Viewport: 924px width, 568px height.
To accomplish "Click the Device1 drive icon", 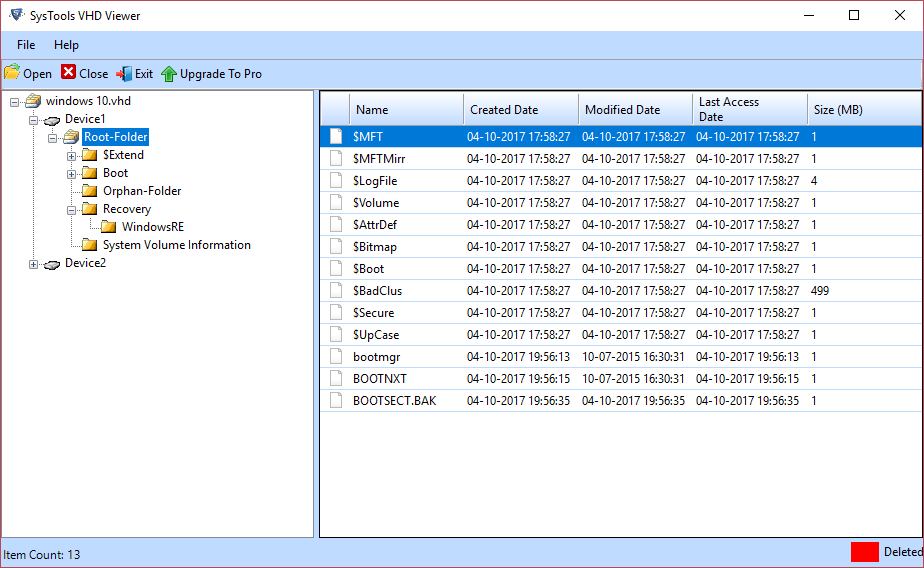I will [x=52, y=120].
